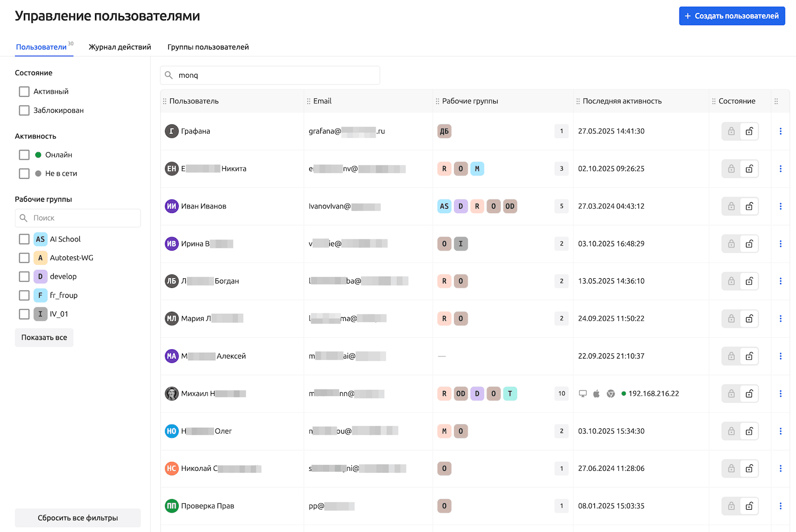Click the T group badge in Михаил row
This screenshot has width=796, height=532.
coord(510,394)
